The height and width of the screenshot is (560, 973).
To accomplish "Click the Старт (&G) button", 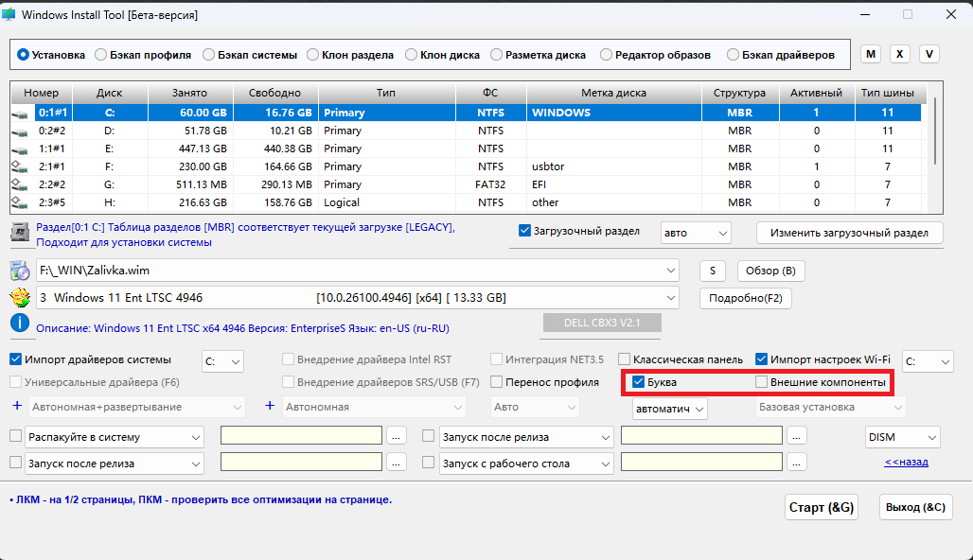I will pos(822,507).
